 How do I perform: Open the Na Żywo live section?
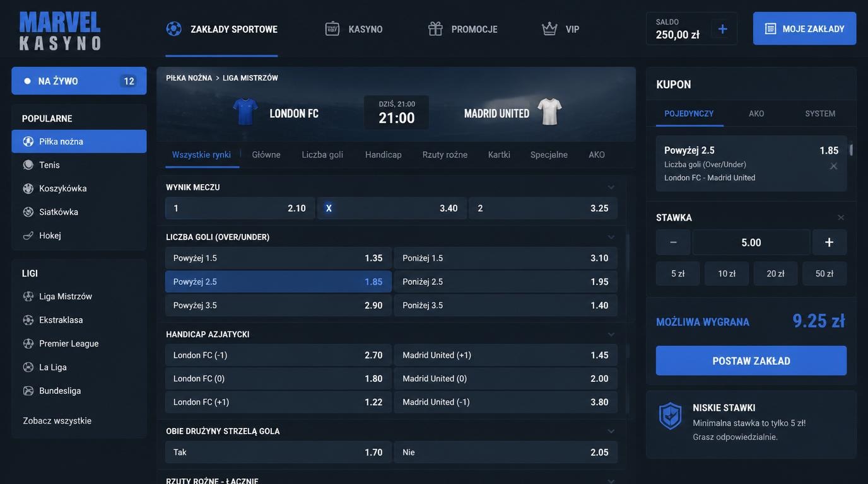[79, 81]
